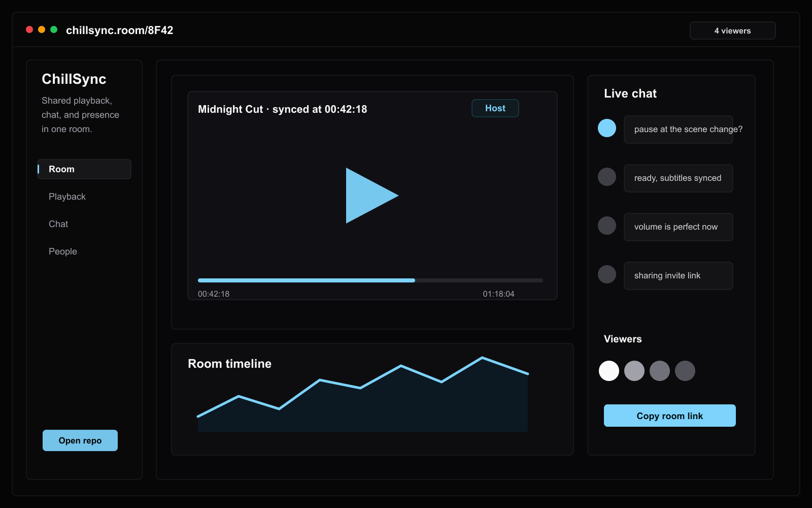Click the Host badge
This screenshot has width=812, height=508.
pyautogui.click(x=495, y=108)
